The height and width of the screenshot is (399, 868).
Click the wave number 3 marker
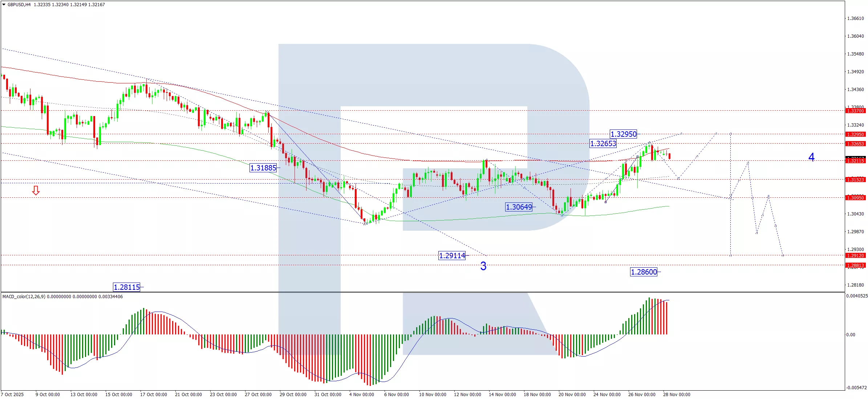point(483,266)
